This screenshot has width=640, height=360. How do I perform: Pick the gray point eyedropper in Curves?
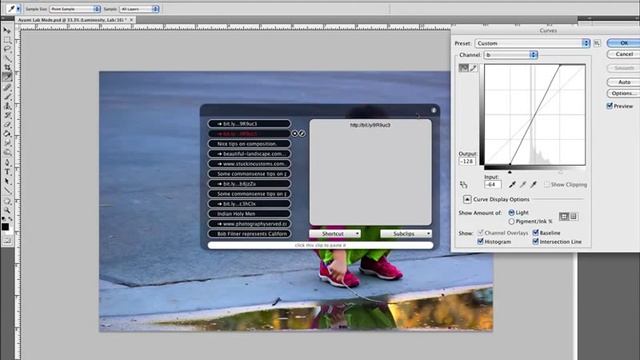click(x=523, y=185)
